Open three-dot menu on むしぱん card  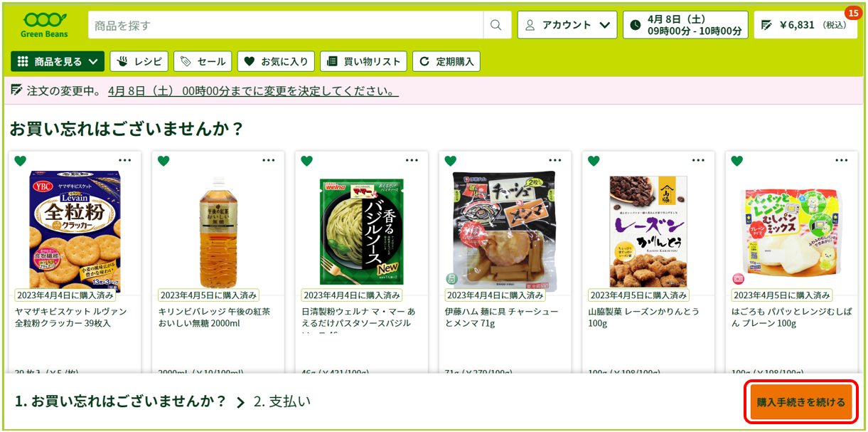click(842, 160)
